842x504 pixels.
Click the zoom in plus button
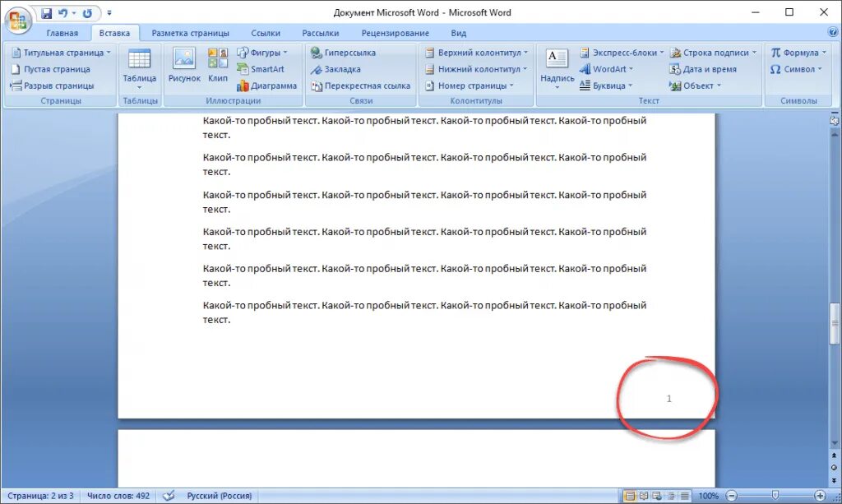tap(820, 496)
